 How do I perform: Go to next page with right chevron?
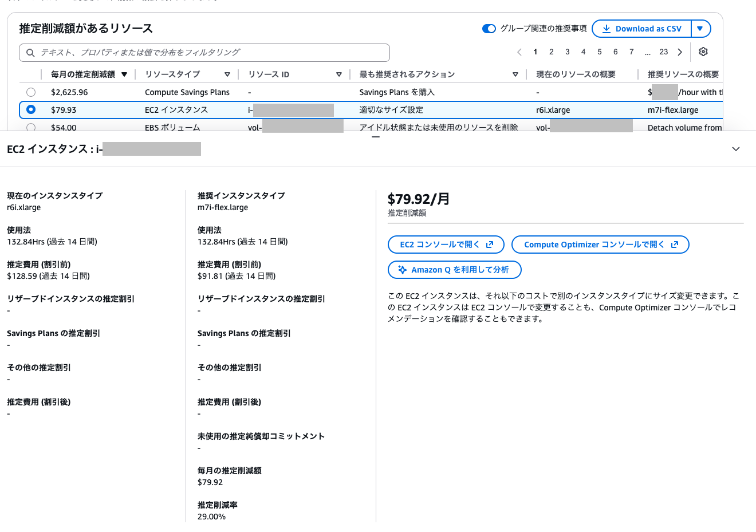680,52
